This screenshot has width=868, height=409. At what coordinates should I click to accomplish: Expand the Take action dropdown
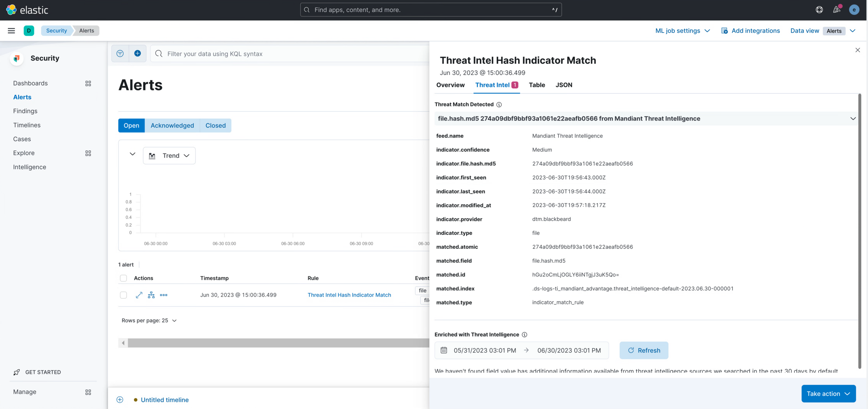coord(828,394)
